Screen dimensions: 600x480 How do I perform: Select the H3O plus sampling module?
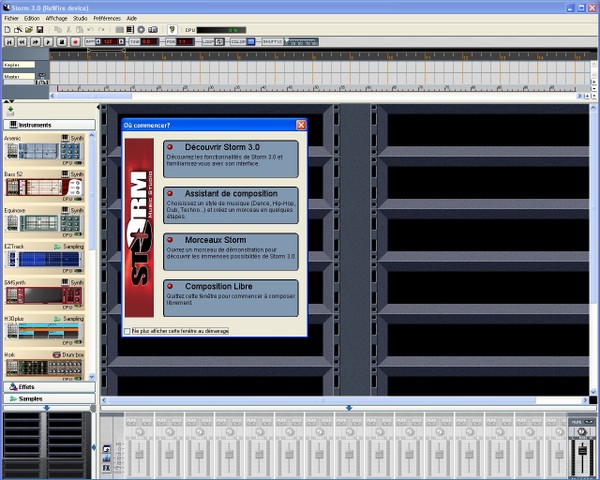[44, 331]
